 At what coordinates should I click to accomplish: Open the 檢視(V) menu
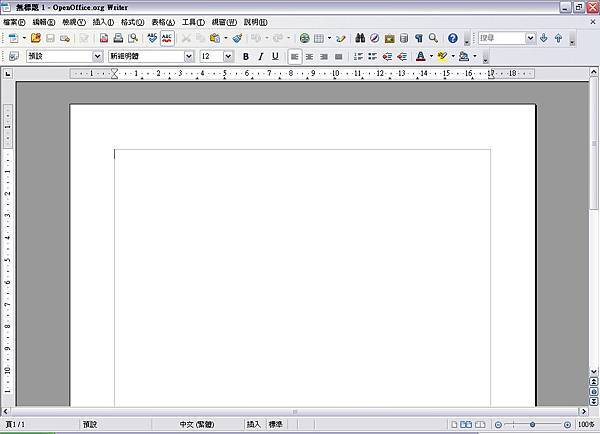coord(74,22)
